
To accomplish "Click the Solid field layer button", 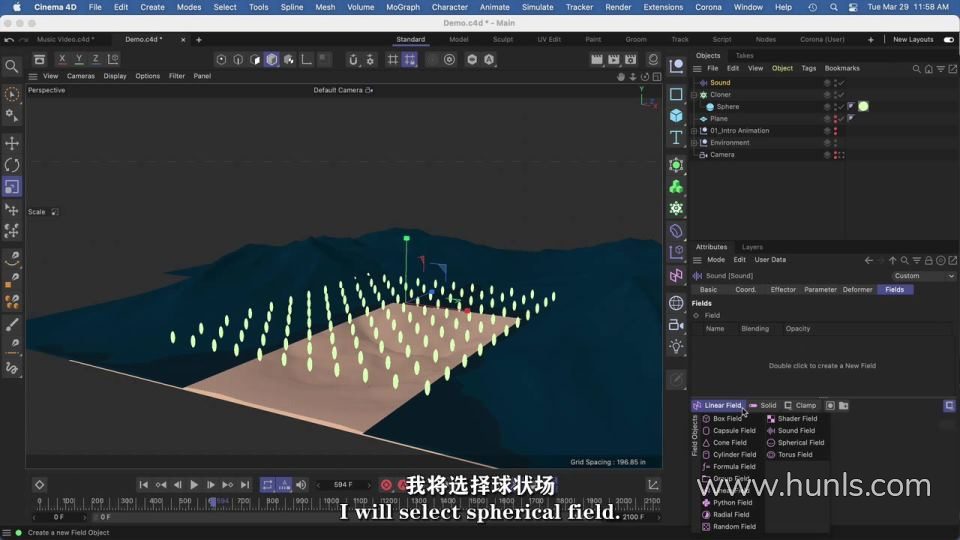I will (763, 406).
